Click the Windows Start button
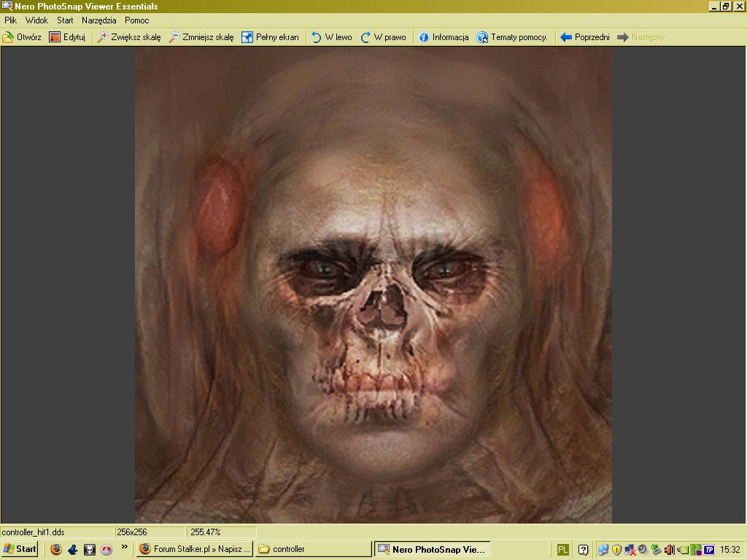The width and height of the screenshot is (747, 560). click(20, 549)
